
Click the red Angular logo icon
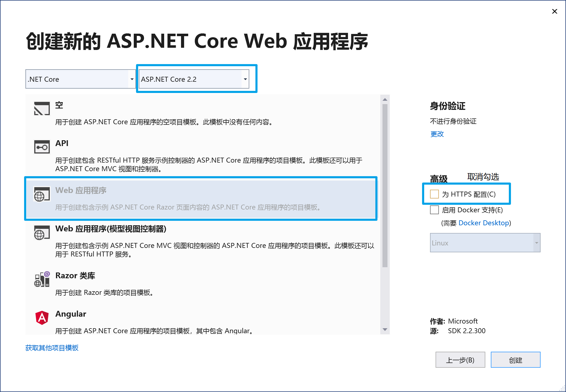pos(42,318)
